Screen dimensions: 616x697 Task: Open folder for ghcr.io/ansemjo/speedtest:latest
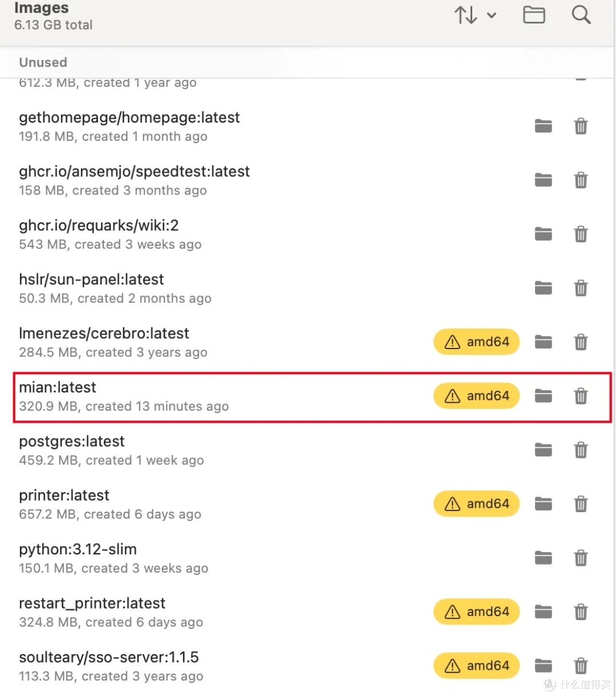pos(544,180)
